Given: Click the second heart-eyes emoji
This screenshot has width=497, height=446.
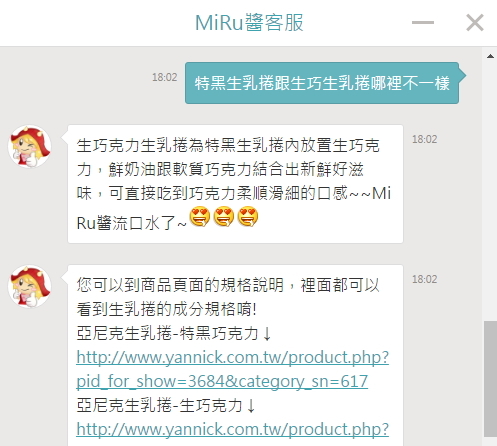Looking at the screenshot, I should 224,217.
